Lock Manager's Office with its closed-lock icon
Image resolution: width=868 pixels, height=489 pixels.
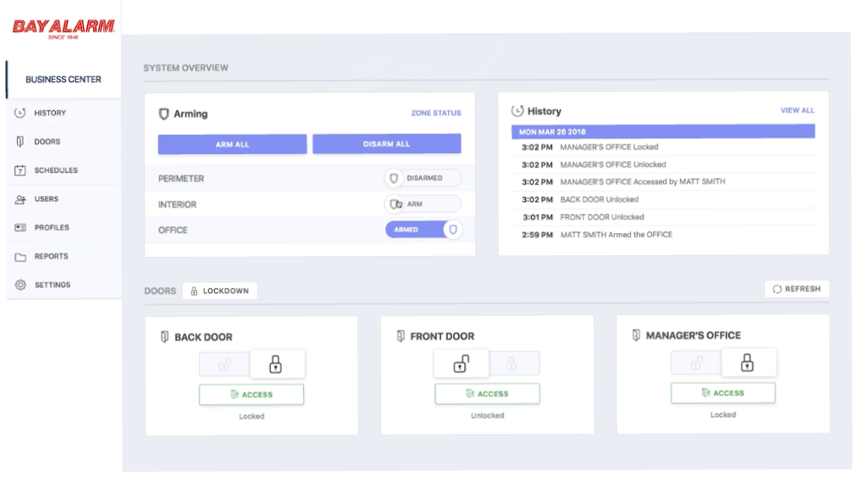tap(749, 363)
